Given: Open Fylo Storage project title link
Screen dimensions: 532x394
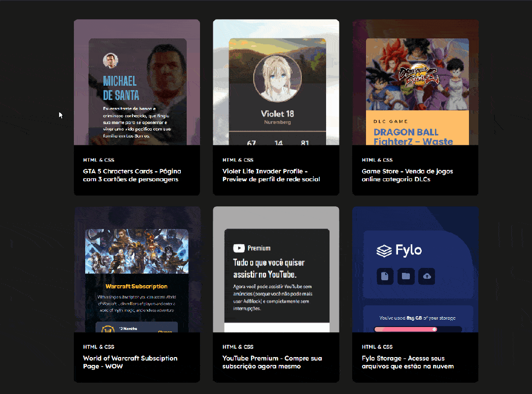Looking at the screenshot, I should (407, 362).
